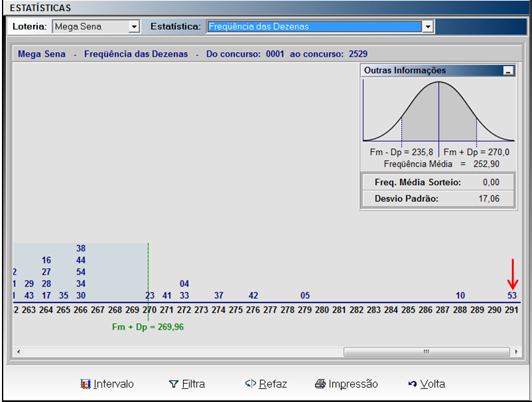Viewport: 532px width, 402px height.
Task: Click the horizontal scrollbar left arrow
Action: (18, 352)
